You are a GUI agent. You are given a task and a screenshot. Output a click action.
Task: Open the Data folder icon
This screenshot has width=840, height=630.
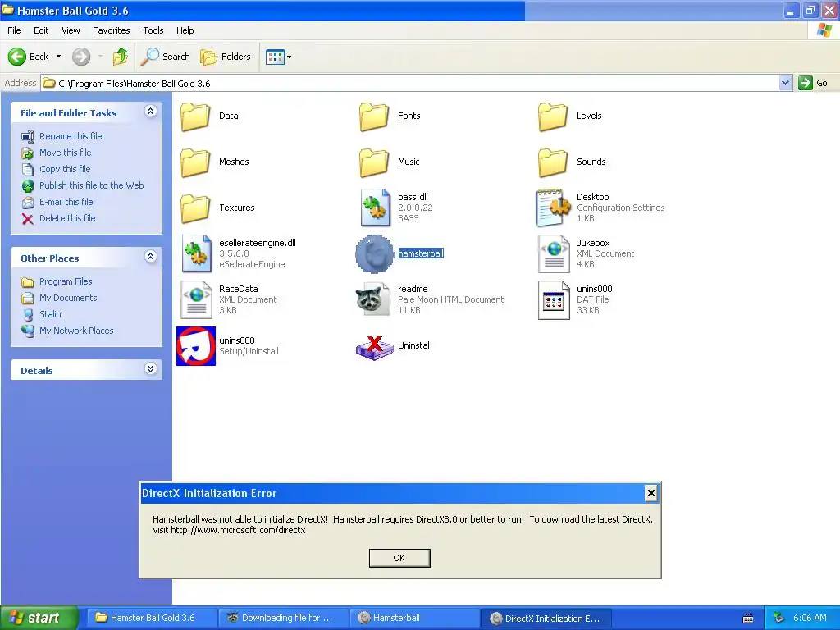(195, 116)
